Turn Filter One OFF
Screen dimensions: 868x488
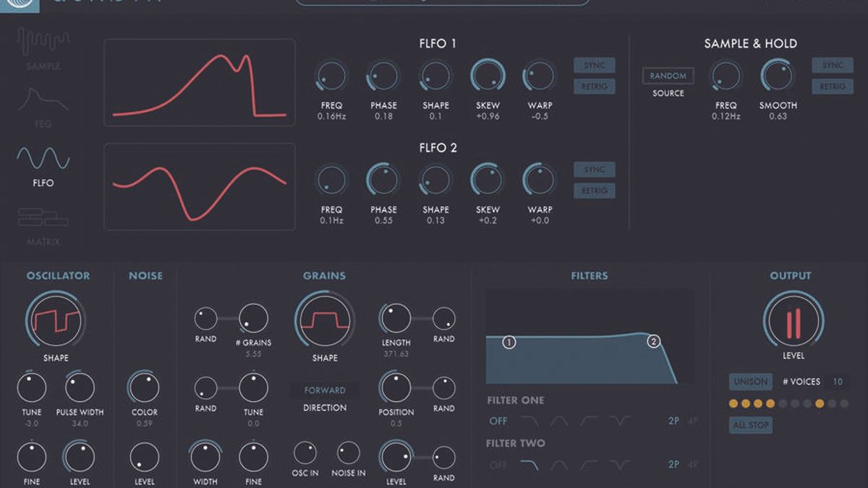(499, 421)
